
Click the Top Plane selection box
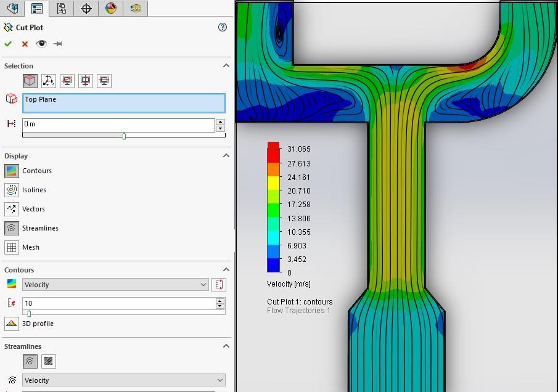(124, 103)
